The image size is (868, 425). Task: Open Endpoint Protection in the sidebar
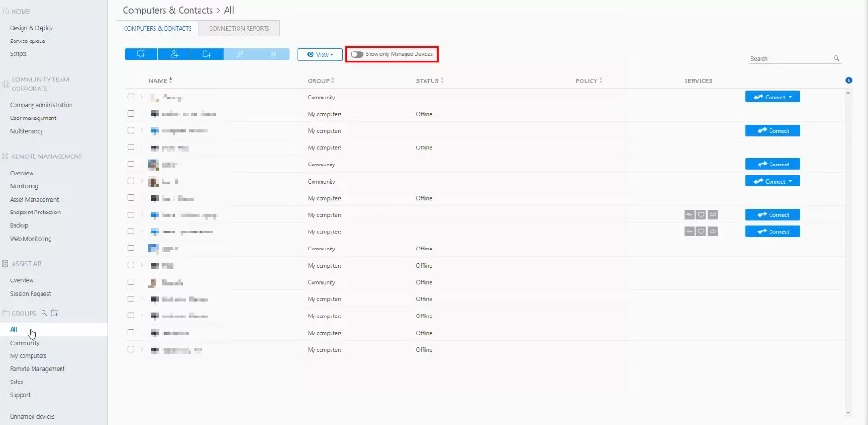click(35, 212)
